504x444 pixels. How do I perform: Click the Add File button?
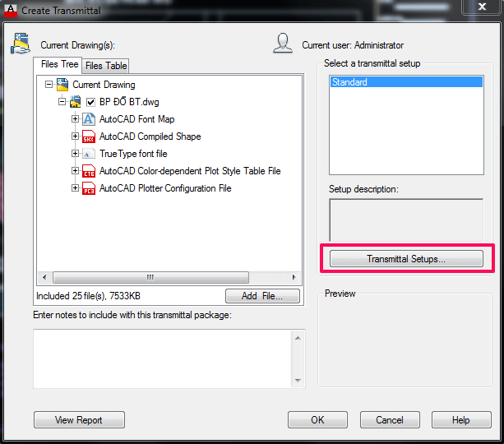[262, 296]
